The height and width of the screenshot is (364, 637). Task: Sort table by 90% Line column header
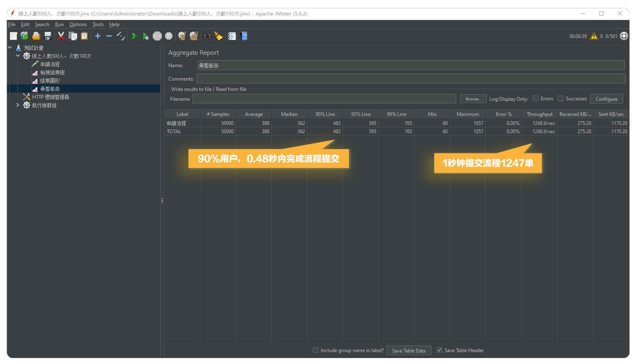point(325,114)
